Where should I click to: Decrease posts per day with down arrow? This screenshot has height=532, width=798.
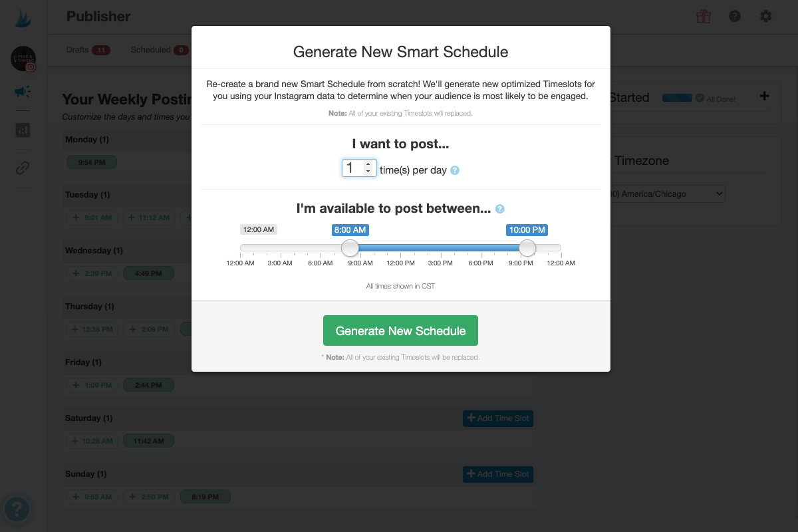[x=368, y=172]
